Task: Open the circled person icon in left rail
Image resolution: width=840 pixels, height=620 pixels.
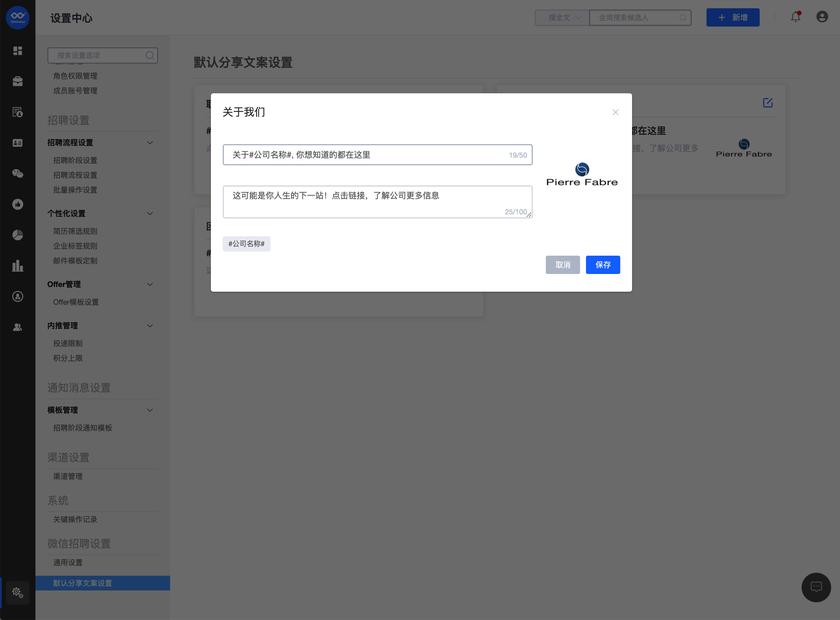Action: (18, 296)
